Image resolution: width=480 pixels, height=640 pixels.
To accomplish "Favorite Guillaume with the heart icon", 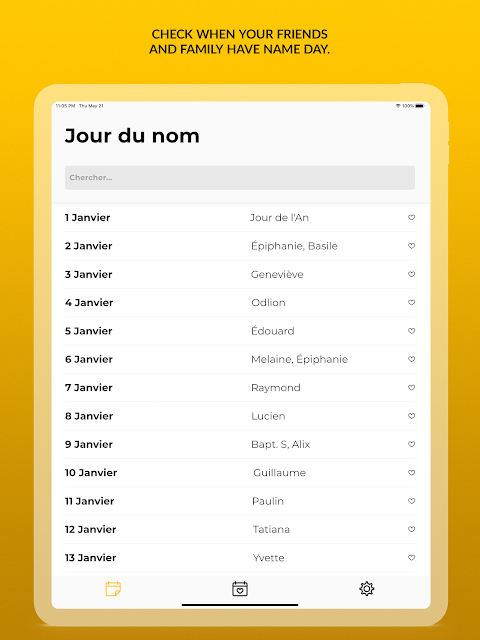I will 411,473.
